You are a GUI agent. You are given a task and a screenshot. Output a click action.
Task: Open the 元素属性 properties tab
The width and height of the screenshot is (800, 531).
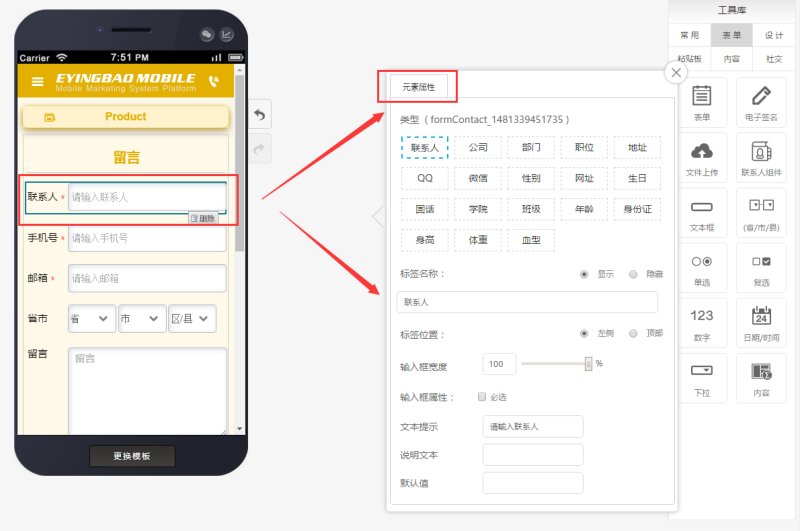[418, 87]
